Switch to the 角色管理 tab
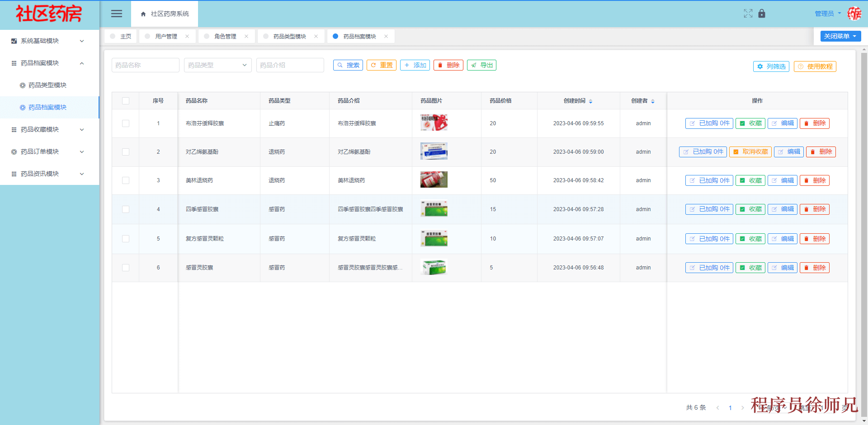The image size is (868, 425). tap(225, 36)
